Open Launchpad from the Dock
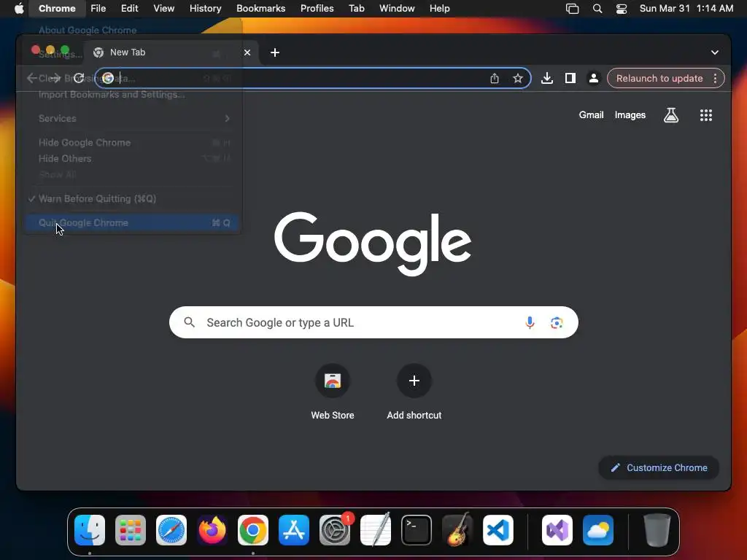Image resolution: width=747 pixels, height=560 pixels. (x=131, y=530)
